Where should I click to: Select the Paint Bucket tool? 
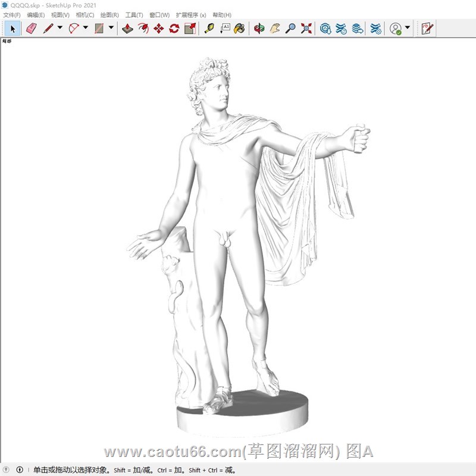click(x=239, y=28)
